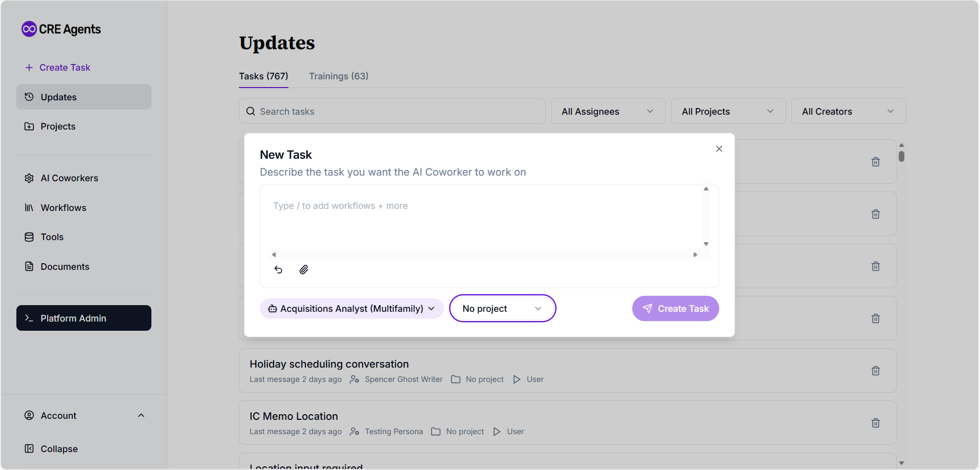Expand the Account menu chevron
The width and height of the screenshot is (980, 470).
click(x=141, y=415)
